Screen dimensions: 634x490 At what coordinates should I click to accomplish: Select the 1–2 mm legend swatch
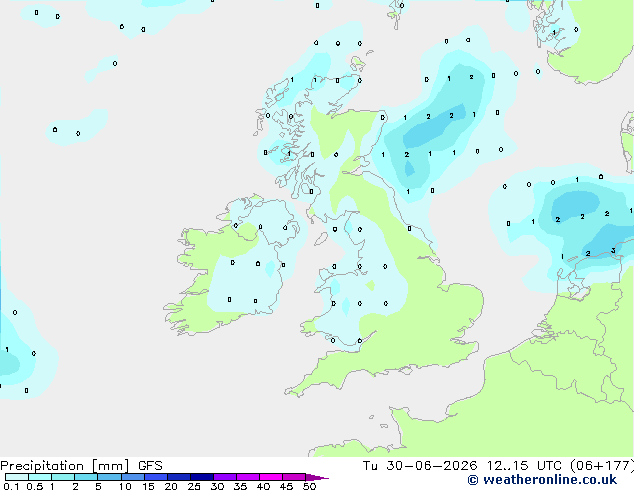(63, 477)
